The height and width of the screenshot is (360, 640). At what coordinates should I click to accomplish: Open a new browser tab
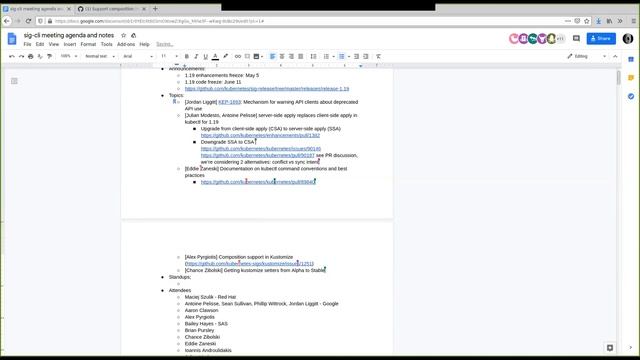pyautogui.click(x=155, y=9)
